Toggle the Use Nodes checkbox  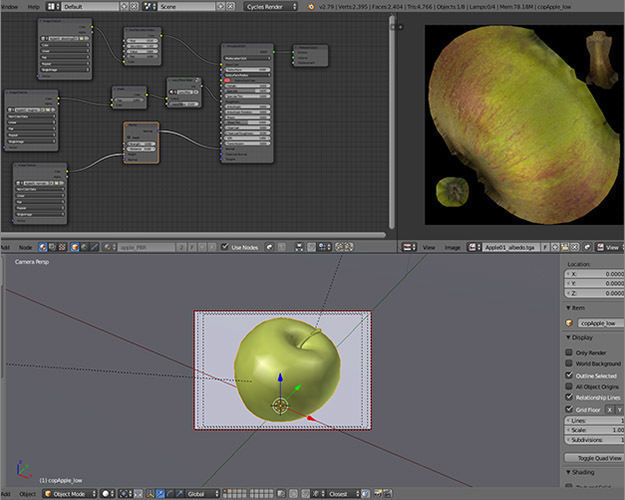tap(225, 247)
